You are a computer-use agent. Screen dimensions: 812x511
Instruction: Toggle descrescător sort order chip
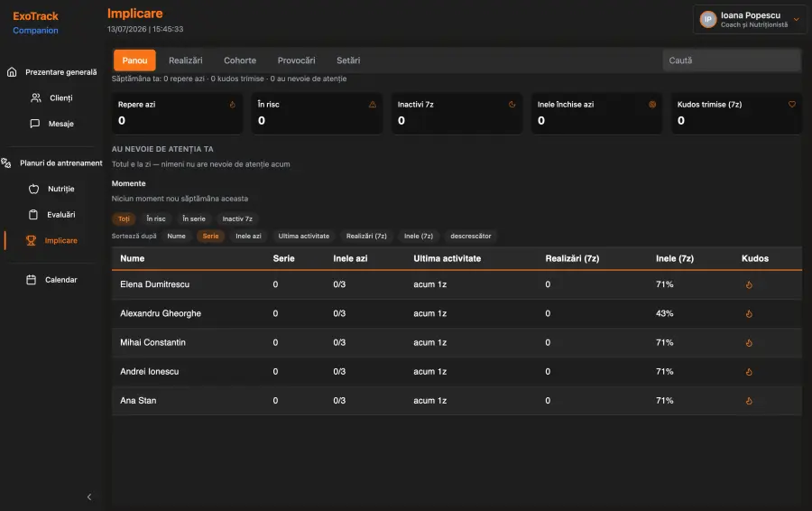[x=471, y=237]
